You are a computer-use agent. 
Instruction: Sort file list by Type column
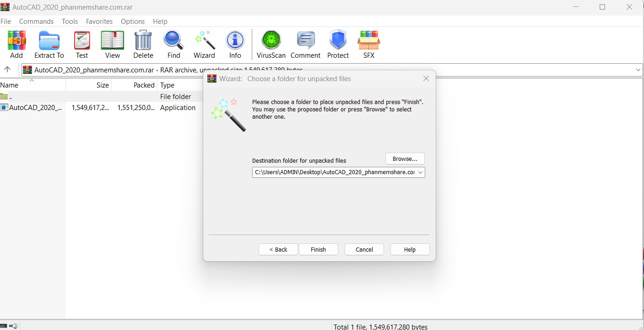click(180, 85)
